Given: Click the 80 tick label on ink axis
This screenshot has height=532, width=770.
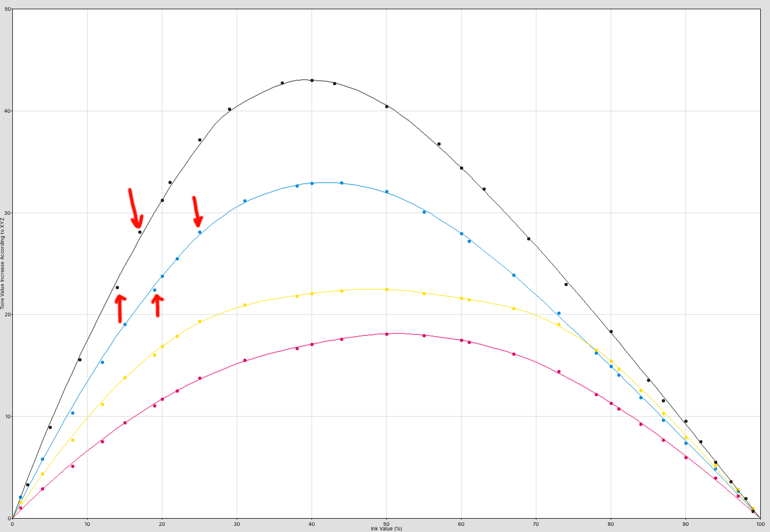Looking at the screenshot, I should 610,524.
